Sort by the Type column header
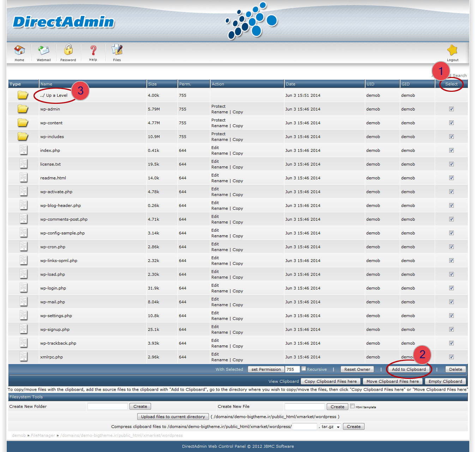 point(15,84)
